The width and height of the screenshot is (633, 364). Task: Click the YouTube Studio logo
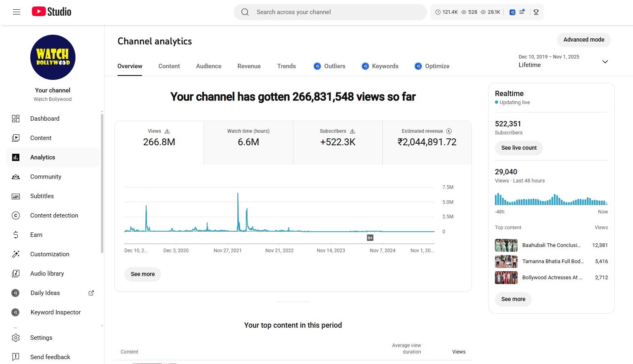(x=52, y=12)
